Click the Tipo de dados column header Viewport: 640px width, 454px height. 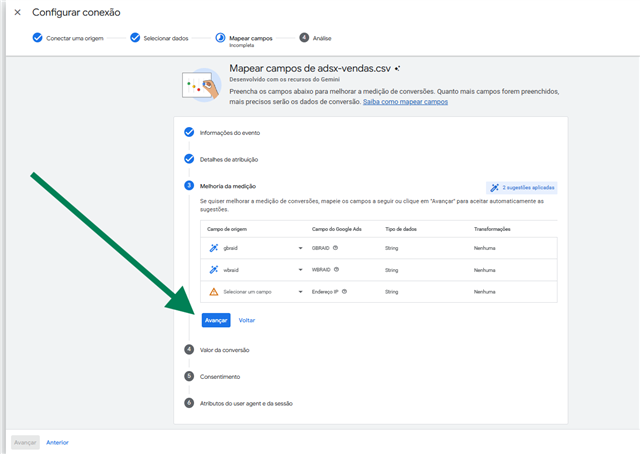click(x=401, y=229)
